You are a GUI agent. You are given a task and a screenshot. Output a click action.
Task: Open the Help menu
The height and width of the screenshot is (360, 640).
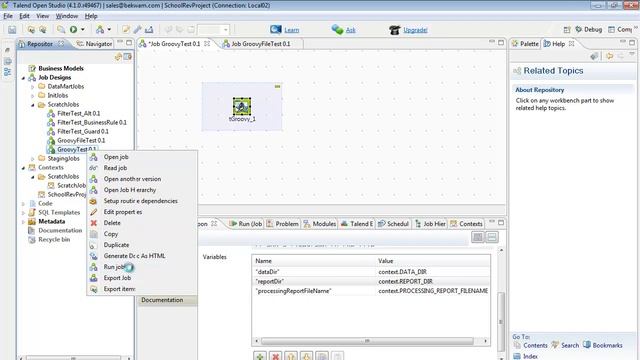tap(91, 16)
